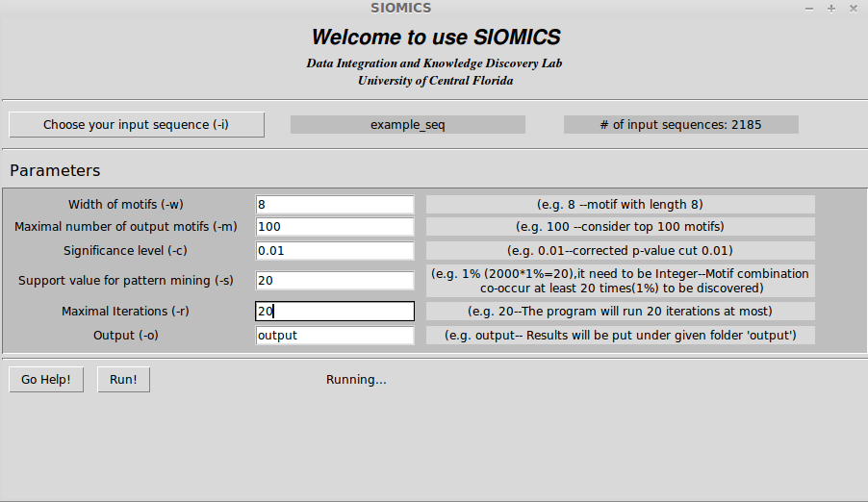Click the 'Maximal Iterations (-r)' label
The width and height of the screenshot is (868, 502).
point(126,311)
